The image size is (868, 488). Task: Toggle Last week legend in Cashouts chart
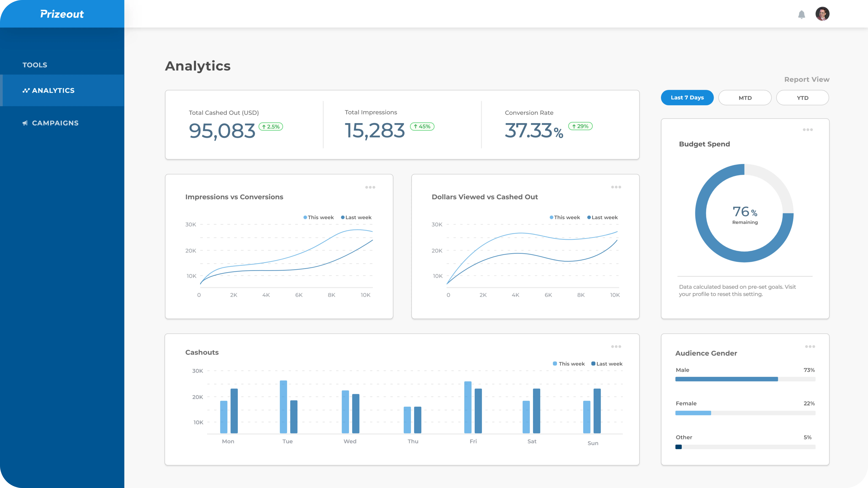pos(607,364)
